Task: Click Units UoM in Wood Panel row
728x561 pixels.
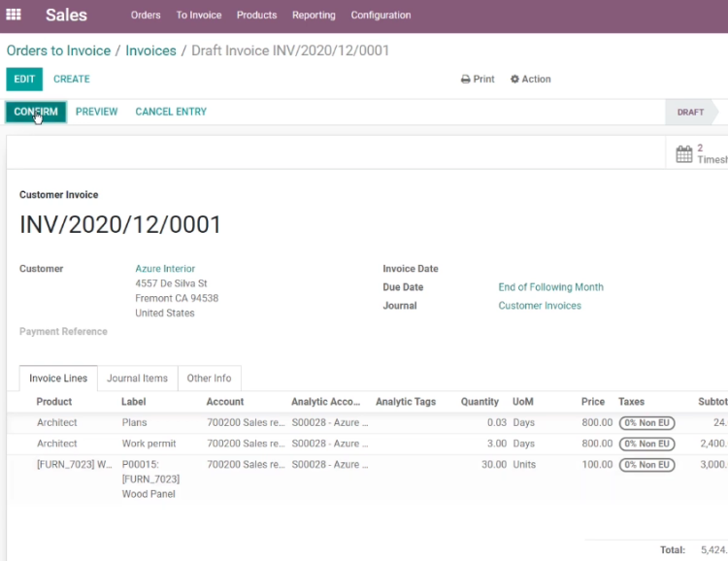Action: 524,464
